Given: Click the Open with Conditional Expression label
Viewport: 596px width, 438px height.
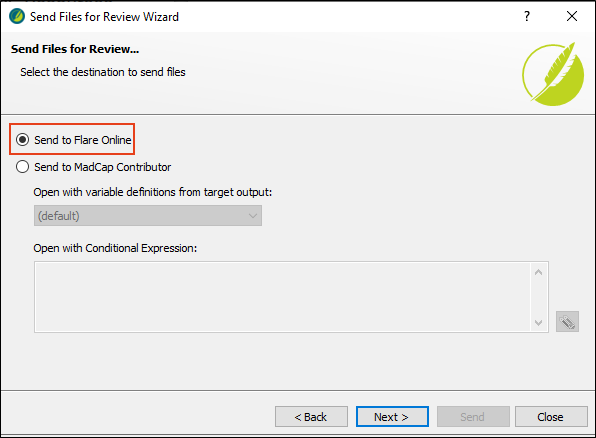Looking at the screenshot, I should [x=115, y=248].
